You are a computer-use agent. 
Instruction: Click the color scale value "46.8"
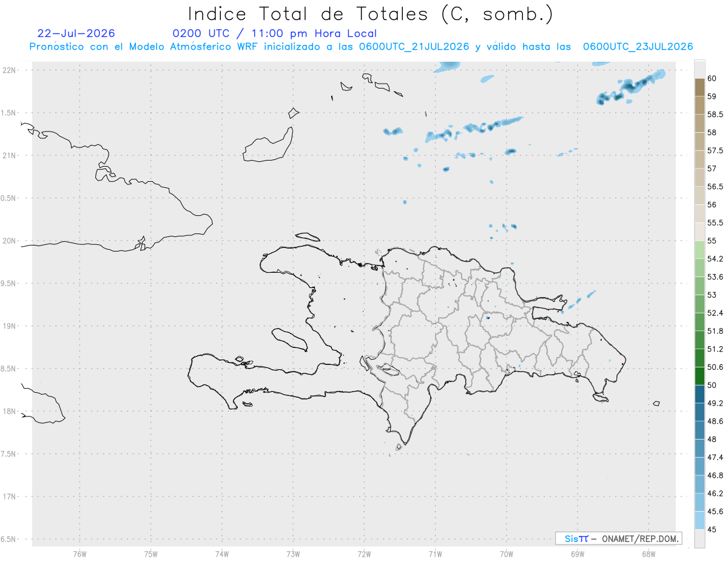pos(715,476)
